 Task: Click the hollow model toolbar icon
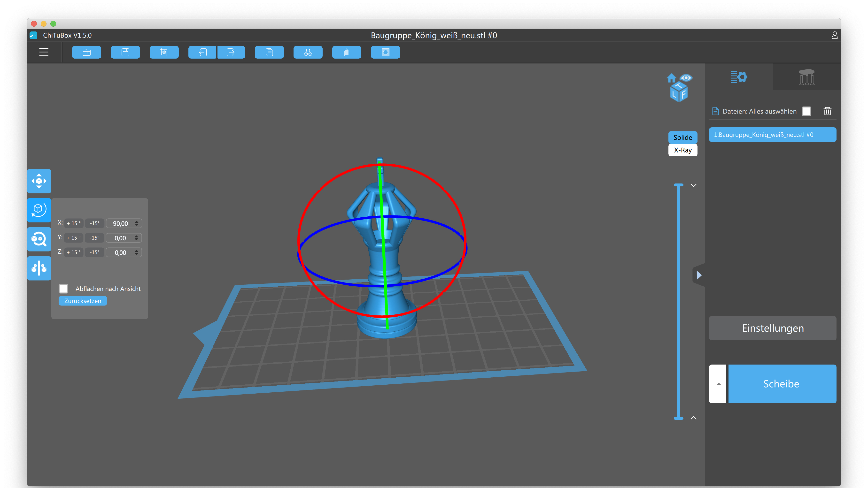pyautogui.click(x=346, y=52)
